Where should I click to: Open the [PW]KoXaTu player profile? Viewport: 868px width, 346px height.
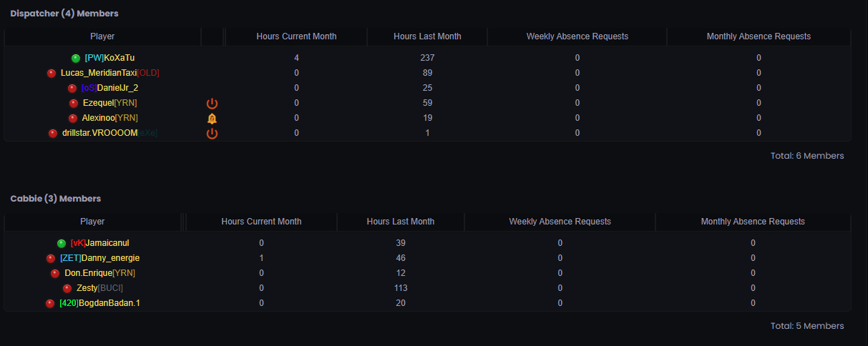[x=109, y=58]
